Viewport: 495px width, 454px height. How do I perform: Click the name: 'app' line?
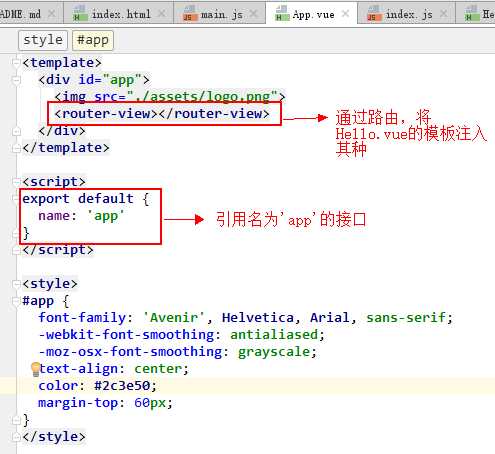81,216
